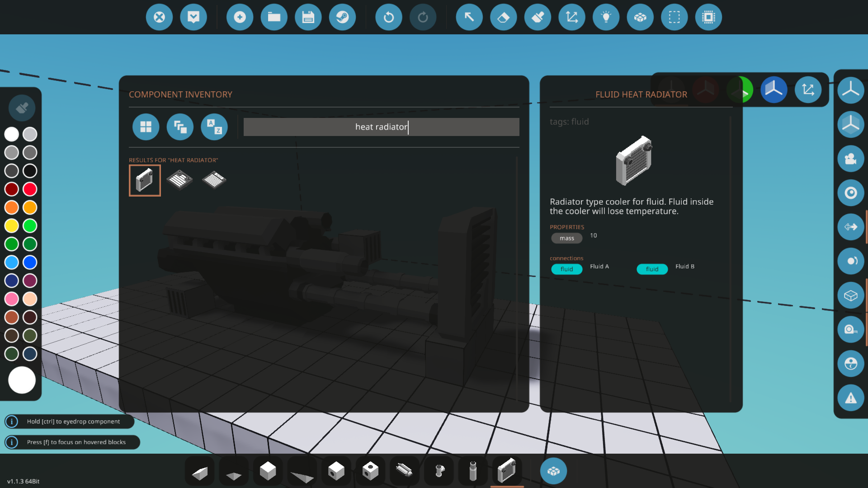Pick the bright red color swatch
Screen dimensions: 868x488
pyautogui.click(x=30, y=189)
